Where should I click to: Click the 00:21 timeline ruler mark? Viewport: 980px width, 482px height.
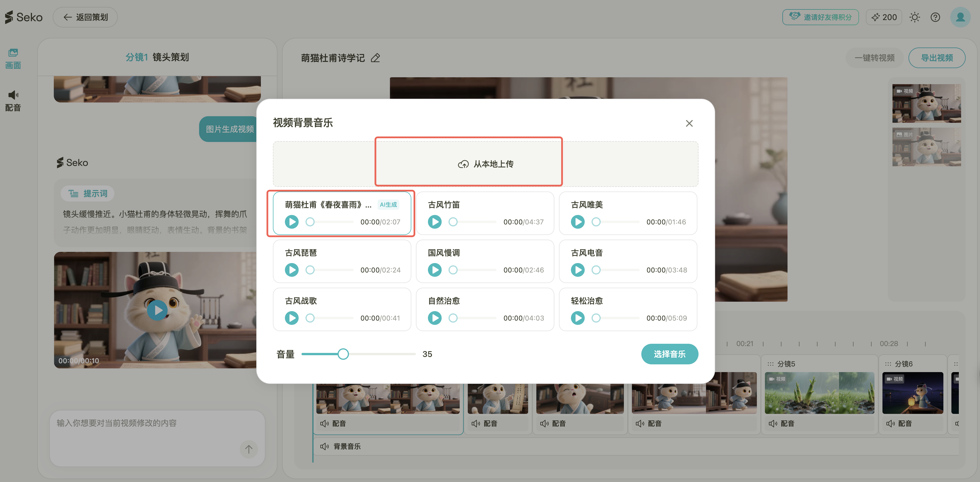click(745, 343)
